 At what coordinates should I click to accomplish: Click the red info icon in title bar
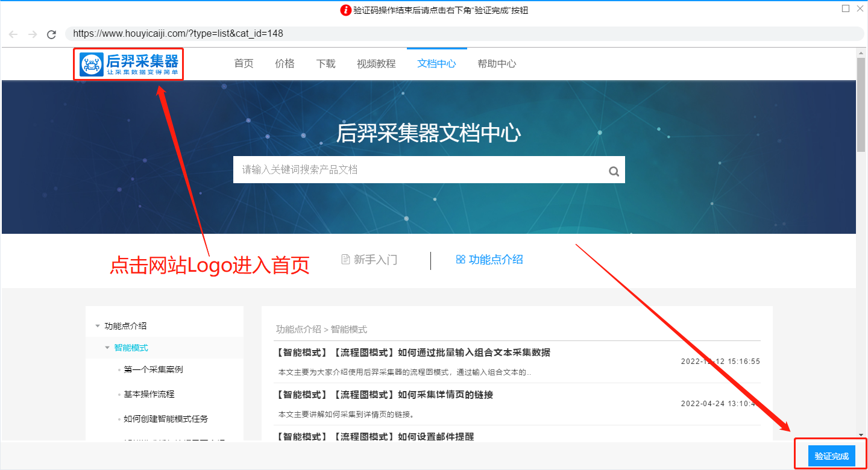(346, 10)
